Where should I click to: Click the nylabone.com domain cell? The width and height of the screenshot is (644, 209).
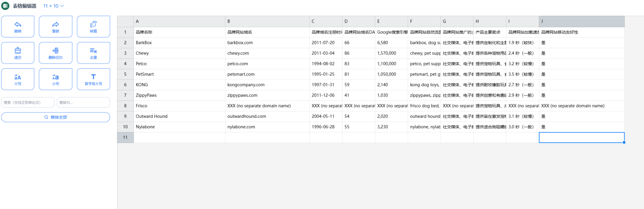coord(267,127)
